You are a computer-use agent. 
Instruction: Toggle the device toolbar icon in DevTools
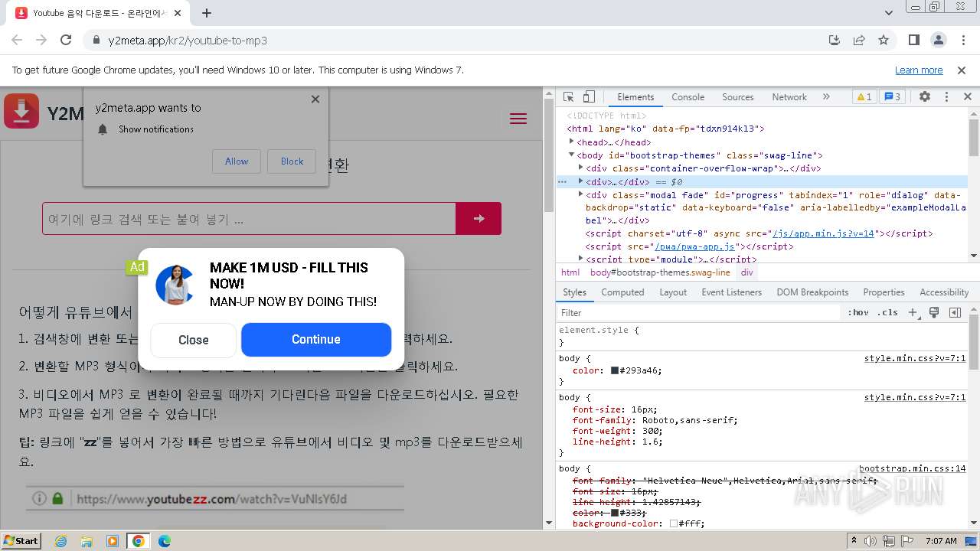point(589,97)
